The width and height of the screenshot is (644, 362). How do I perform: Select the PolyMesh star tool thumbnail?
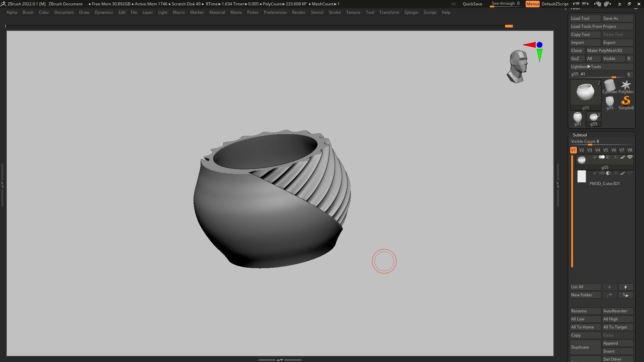click(626, 86)
